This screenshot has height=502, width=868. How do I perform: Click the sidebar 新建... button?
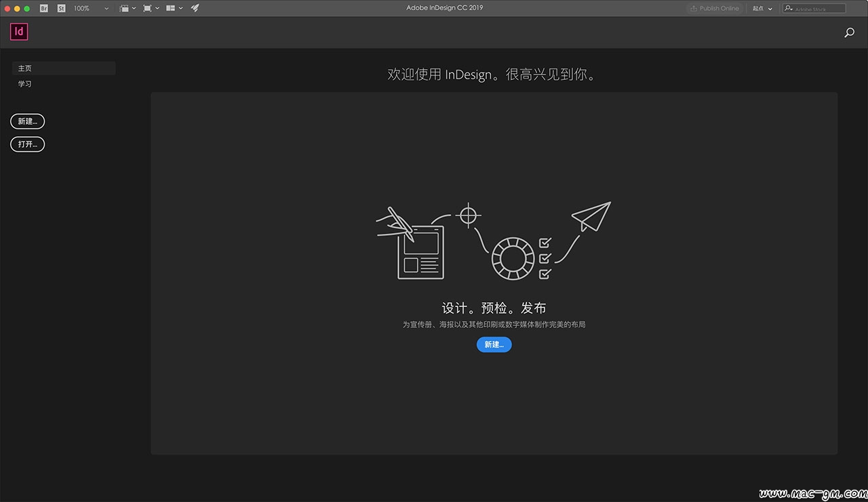[x=28, y=121]
